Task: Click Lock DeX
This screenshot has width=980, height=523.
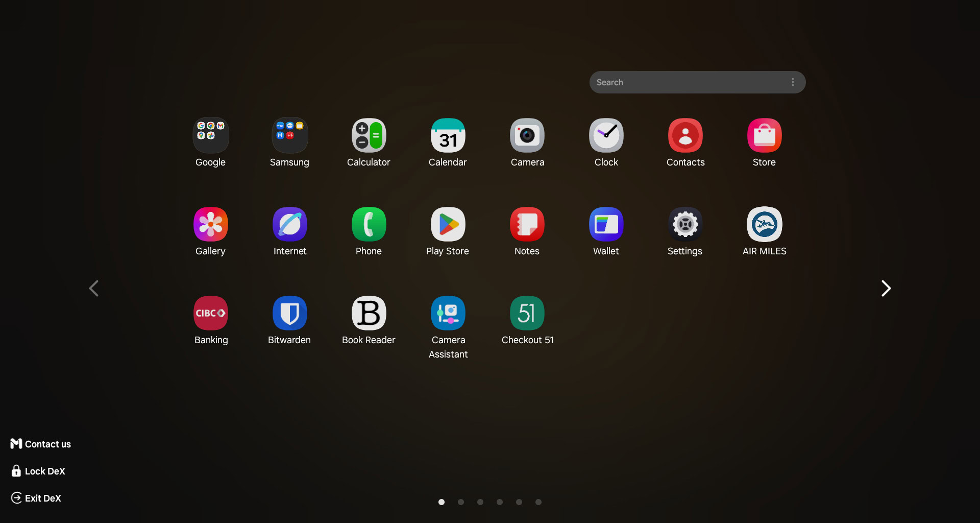Action: point(38,471)
